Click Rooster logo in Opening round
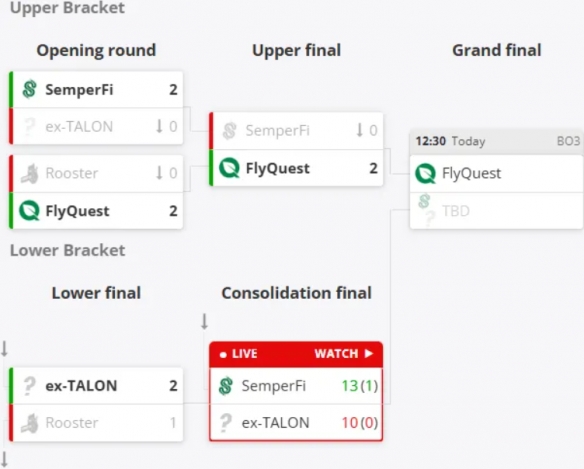The height and width of the screenshot is (469, 584). pos(29,173)
